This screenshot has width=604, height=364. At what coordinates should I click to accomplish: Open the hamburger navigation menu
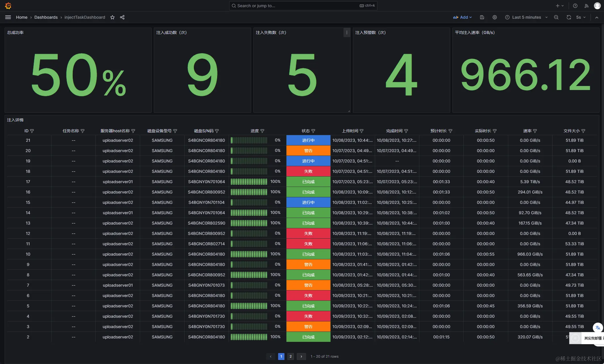(8, 17)
